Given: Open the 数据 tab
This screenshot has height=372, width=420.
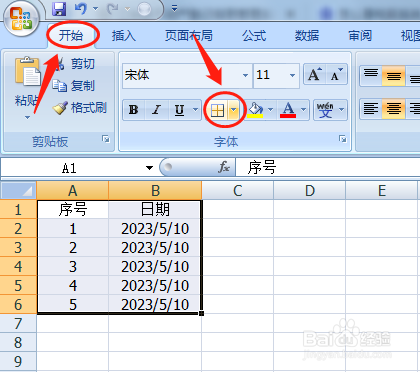Looking at the screenshot, I should [307, 35].
